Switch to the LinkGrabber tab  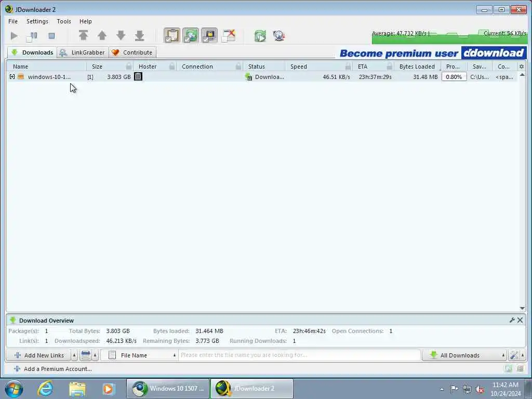pos(83,52)
